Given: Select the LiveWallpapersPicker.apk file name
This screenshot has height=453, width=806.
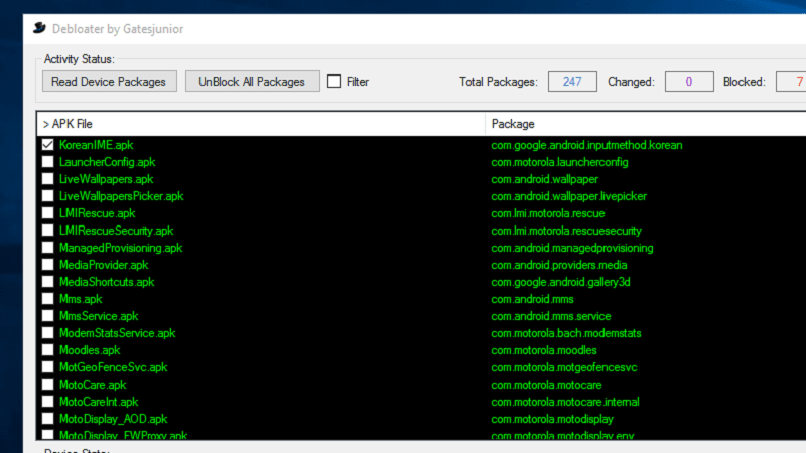Looking at the screenshot, I should (121, 196).
